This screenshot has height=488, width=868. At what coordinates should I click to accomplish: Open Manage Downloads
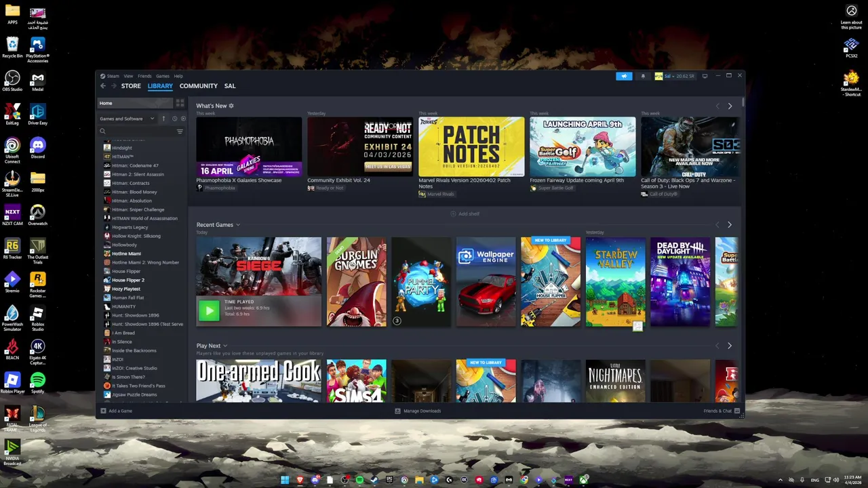point(418,411)
